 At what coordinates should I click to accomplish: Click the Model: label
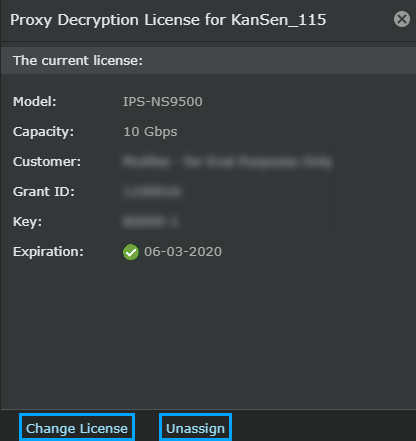click(35, 102)
